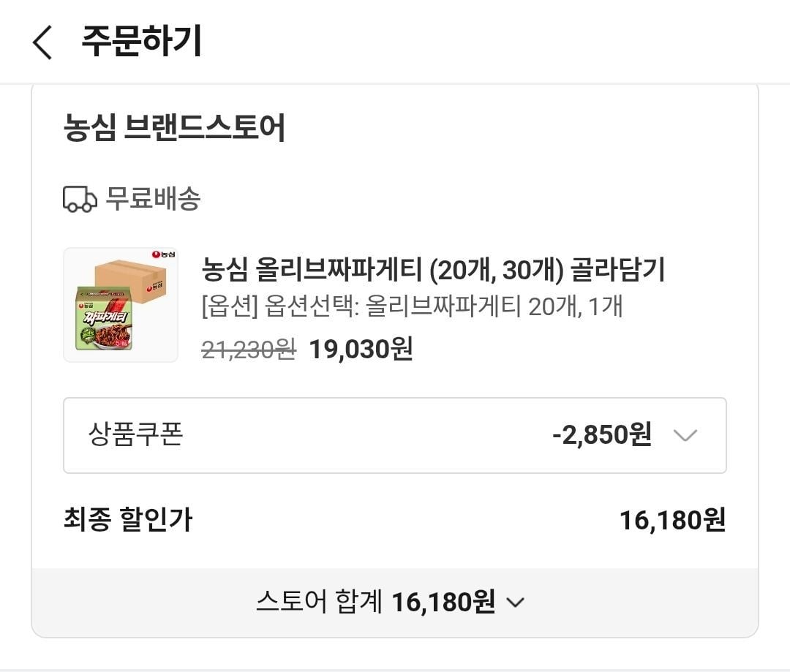Expand the 스토어 합계 chevron
Image resolution: width=790 pixels, height=672 pixels.
coord(516,602)
